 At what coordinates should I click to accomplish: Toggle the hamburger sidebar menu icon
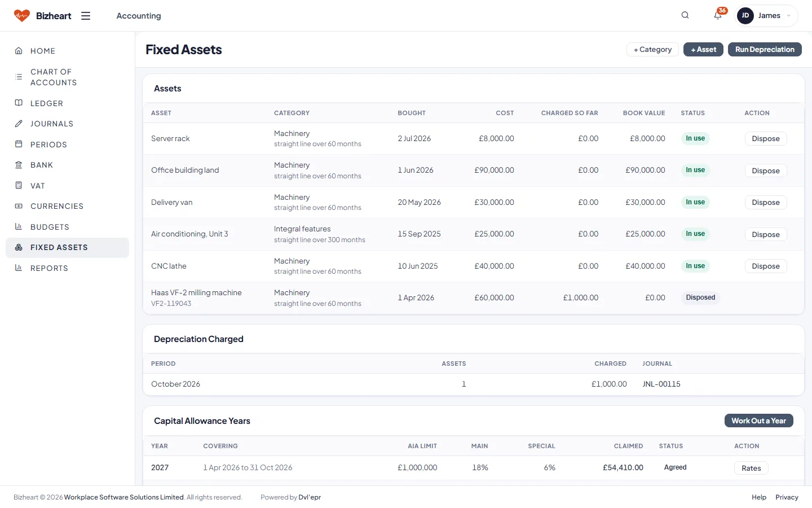pos(86,16)
